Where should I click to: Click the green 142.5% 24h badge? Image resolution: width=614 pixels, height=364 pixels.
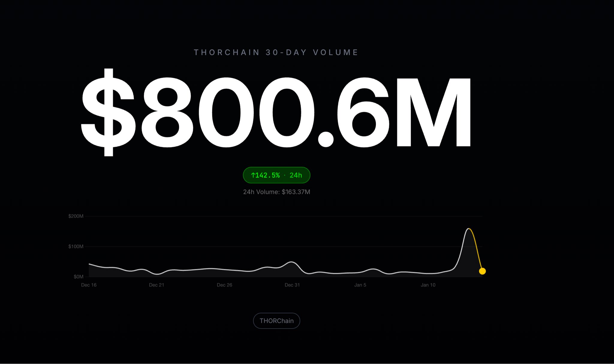tap(276, 175)
